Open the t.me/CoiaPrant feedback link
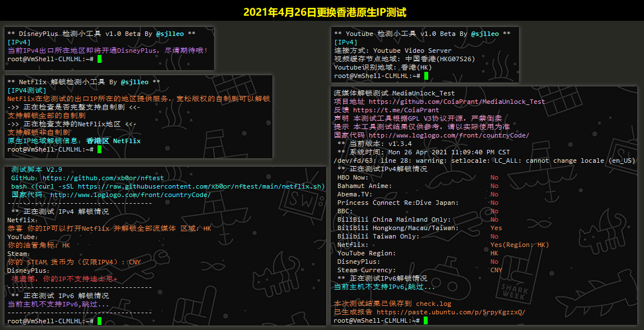The image size is (644, 330). (x=396, y=110)
